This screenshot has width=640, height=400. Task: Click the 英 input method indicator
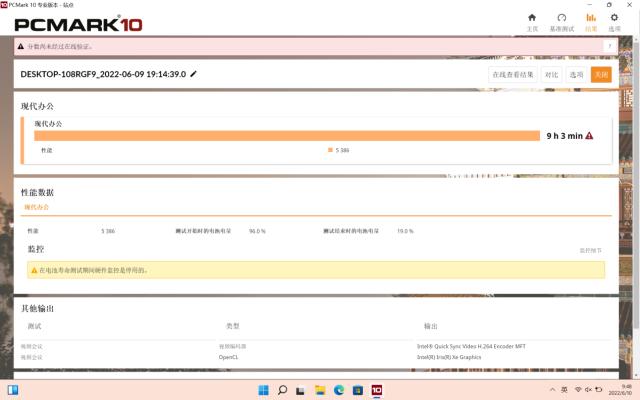564,390
